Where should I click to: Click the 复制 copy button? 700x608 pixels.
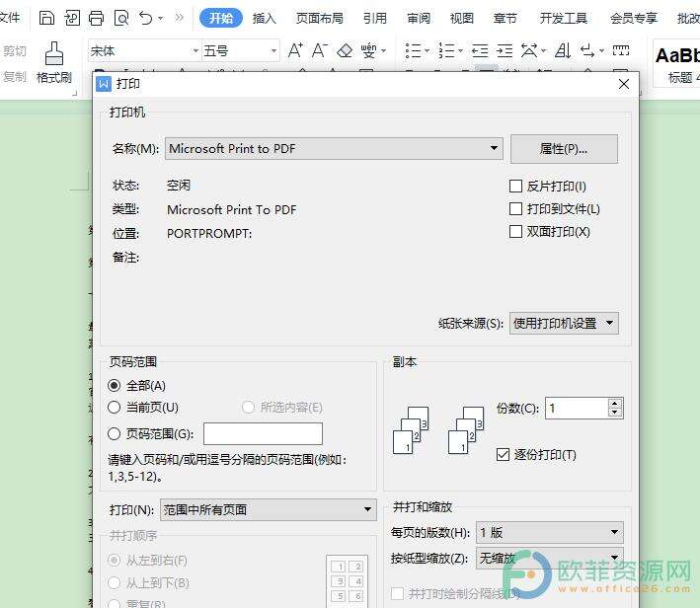click(x=15, y=77)
